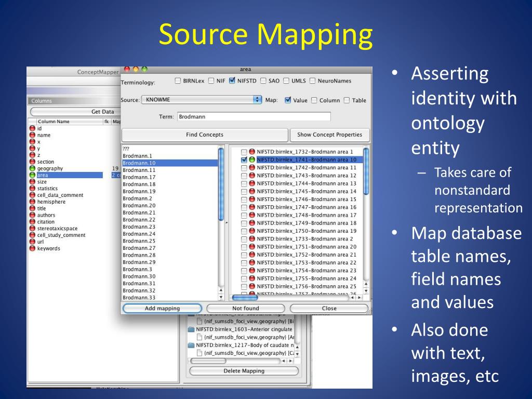
Task: Uncheck the Map Value checkbox
Action: [288, 100]
